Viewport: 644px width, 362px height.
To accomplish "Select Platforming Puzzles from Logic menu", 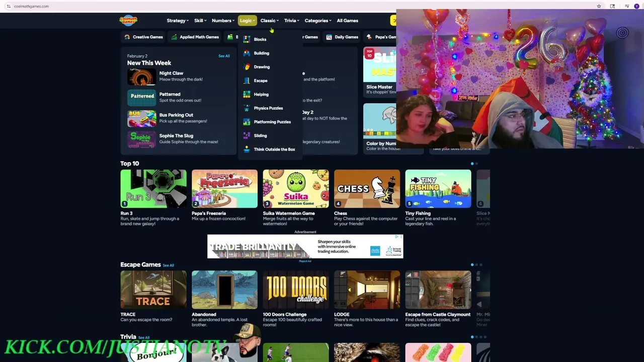I will click(x=272, y=122).
